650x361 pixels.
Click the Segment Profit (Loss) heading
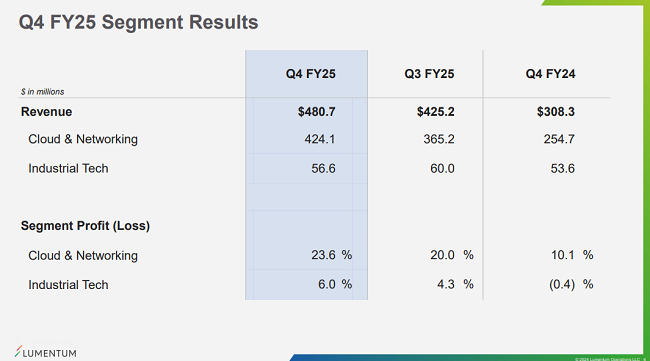85,226
